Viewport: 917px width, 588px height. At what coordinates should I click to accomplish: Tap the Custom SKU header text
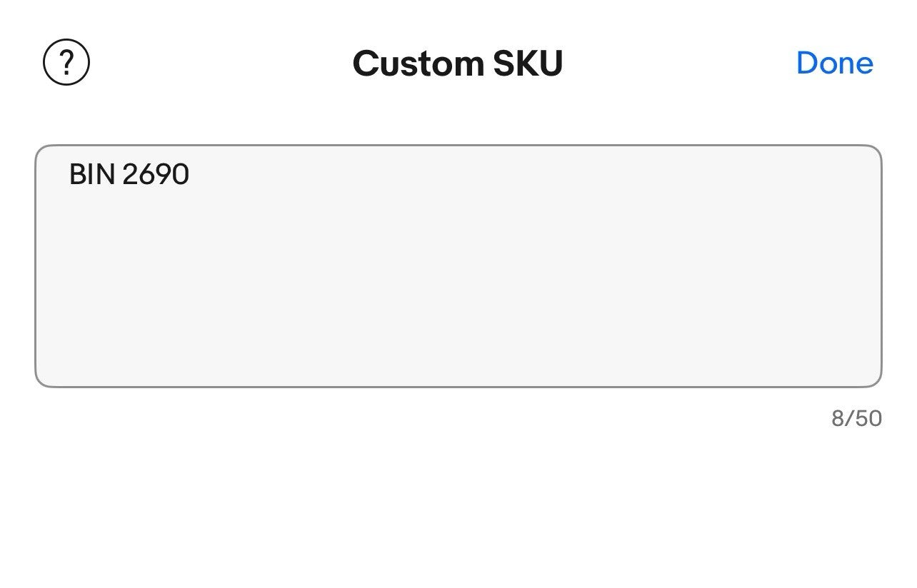point(458,64)
